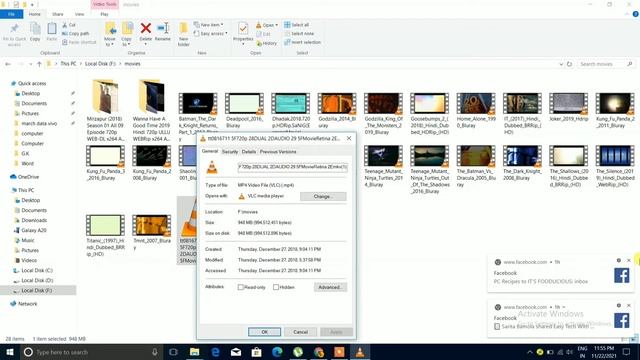Viewport: 640px width, 360px height.
Task: Open Mail app from the taskbar
Action: pos(236,352)
